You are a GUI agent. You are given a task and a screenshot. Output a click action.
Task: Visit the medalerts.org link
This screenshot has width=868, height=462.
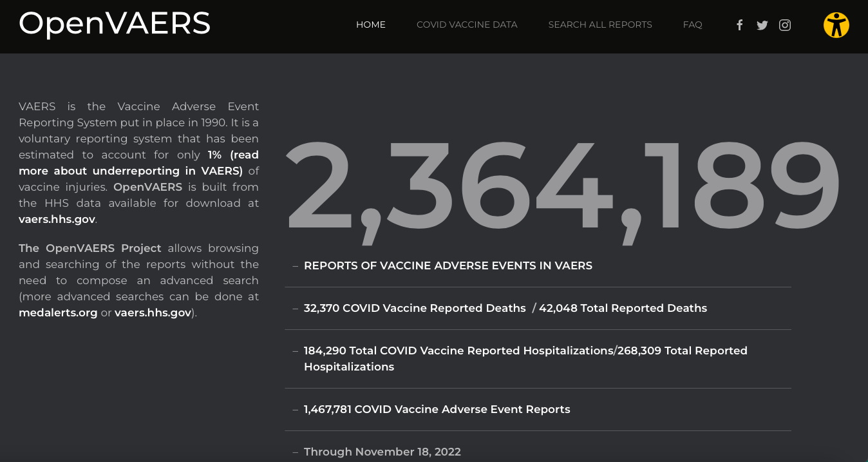coord(58,313)
